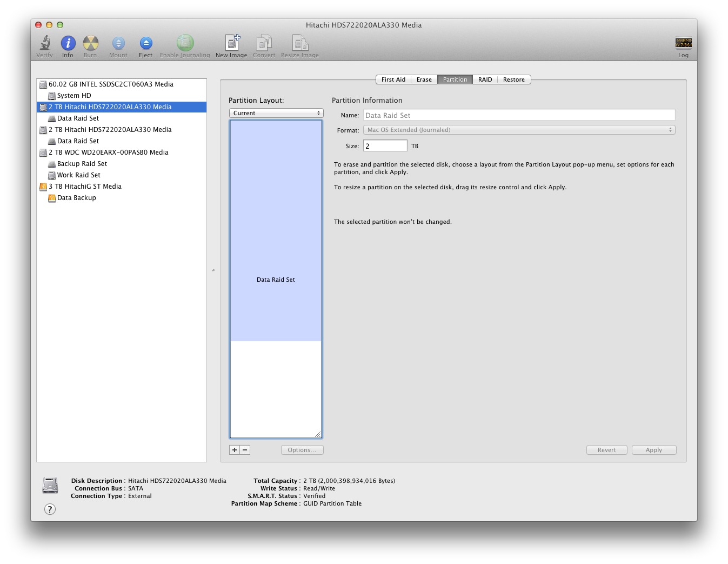Select the highlighted 2 TB Hitachi disk
This screenshot has height=564, width=728.
pos(122,107)
